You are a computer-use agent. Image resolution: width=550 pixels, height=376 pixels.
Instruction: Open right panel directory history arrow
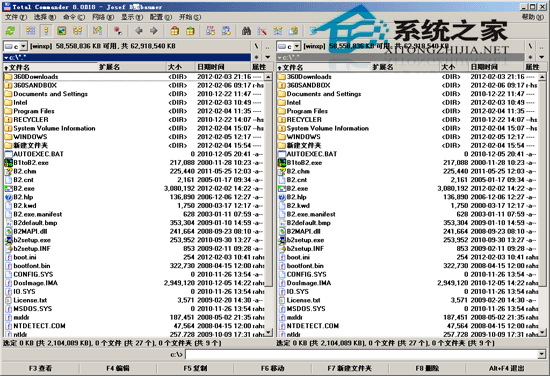point(541,57)
